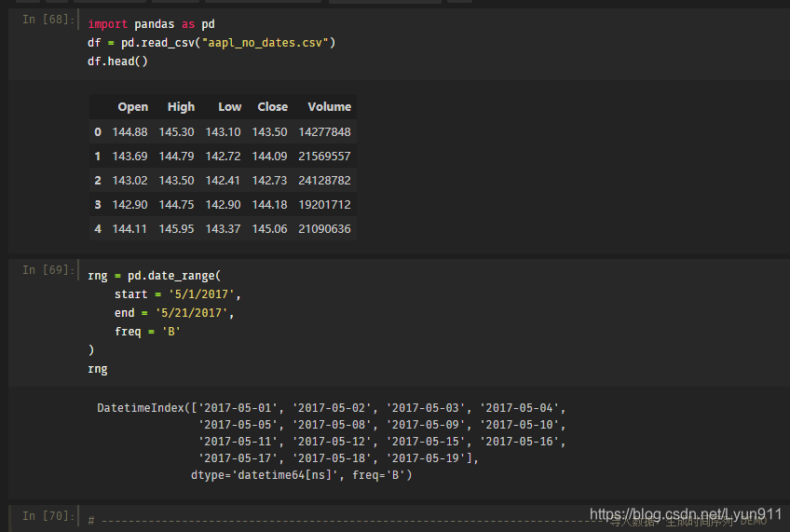
Task: Select the Low column header
Action: [x=230, y=107]
